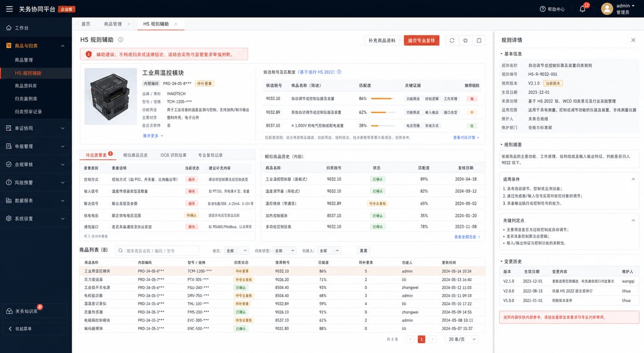Viewport: 644px width, 353px height.
Task: Select the 电机驱动器 product row
Action: pos(282,296)
